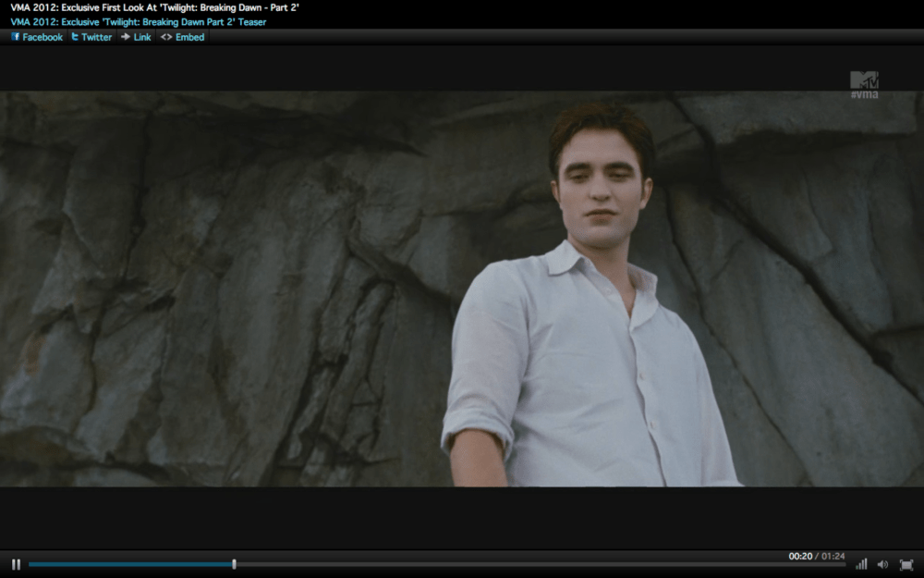924x578 pixels.
Task: Open the signal bars quality icon
Action: click(861, 564)
